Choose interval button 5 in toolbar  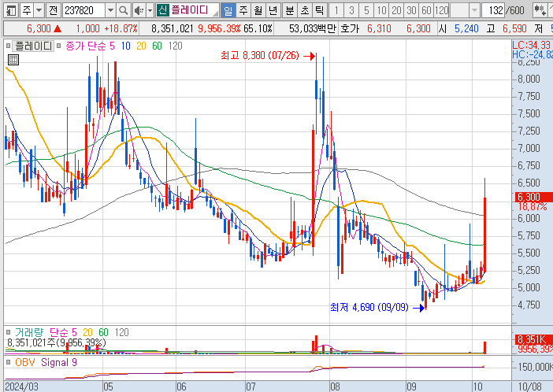click(366, 10)
